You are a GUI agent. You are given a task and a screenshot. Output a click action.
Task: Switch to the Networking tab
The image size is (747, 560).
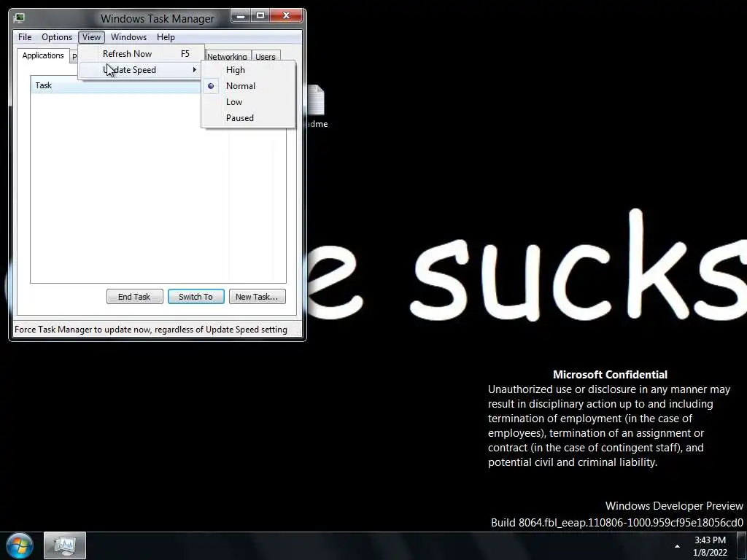pos(228,56)
